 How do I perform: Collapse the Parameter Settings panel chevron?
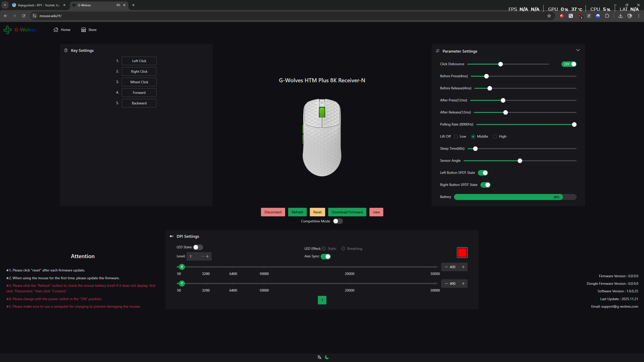click(x=578, y=50)
